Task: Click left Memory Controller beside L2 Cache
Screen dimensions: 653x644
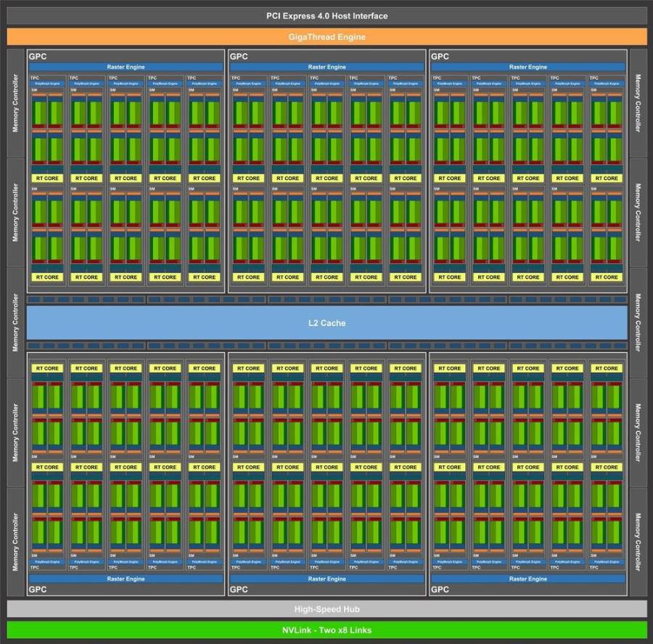Action: (x=15, y=322)
